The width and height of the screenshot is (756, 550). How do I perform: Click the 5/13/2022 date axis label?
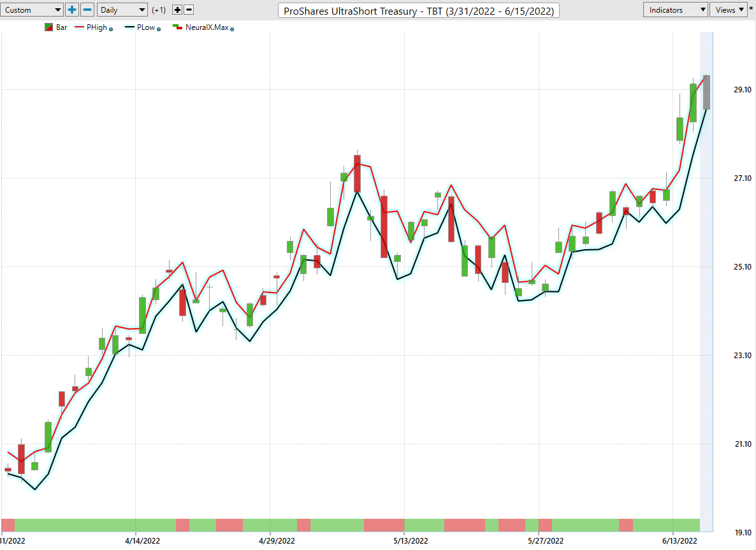[411, 541]
